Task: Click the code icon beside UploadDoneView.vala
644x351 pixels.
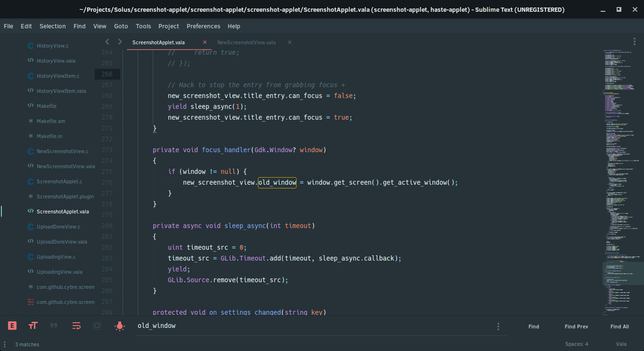Action: 31,242
